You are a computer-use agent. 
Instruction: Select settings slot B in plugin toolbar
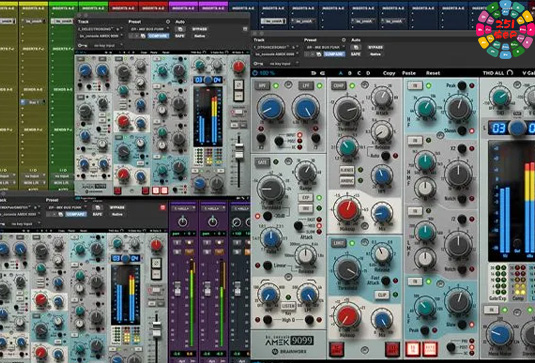coord(350,73)
